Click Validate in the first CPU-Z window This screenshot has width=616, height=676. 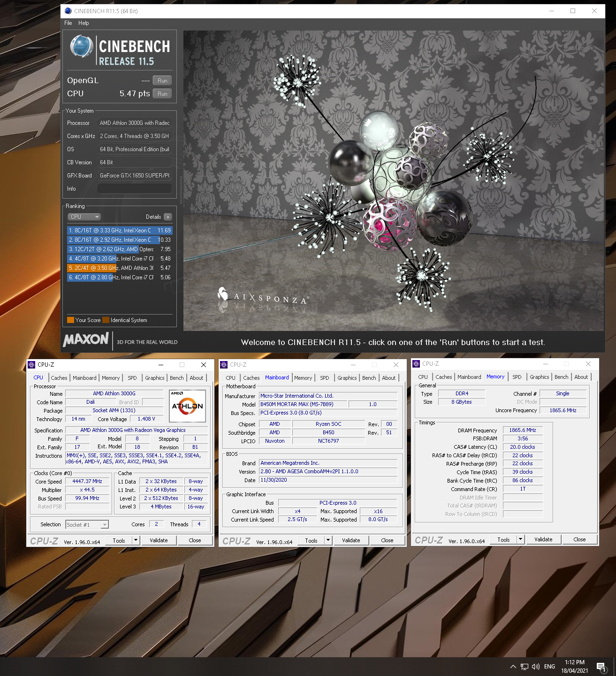[159, 541]
